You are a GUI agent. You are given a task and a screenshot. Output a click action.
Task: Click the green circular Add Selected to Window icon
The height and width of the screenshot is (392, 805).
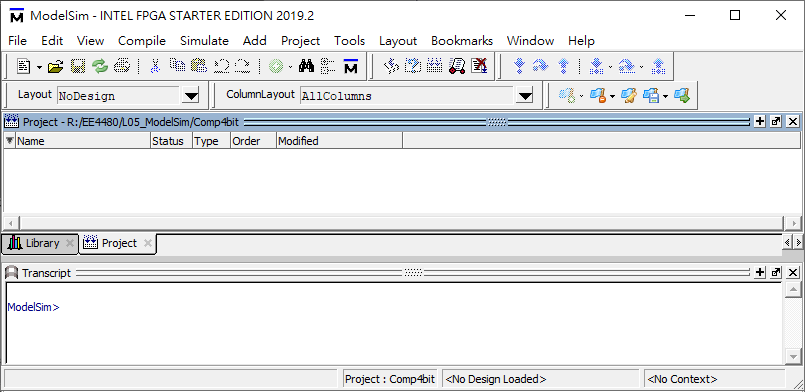point(276,66)
